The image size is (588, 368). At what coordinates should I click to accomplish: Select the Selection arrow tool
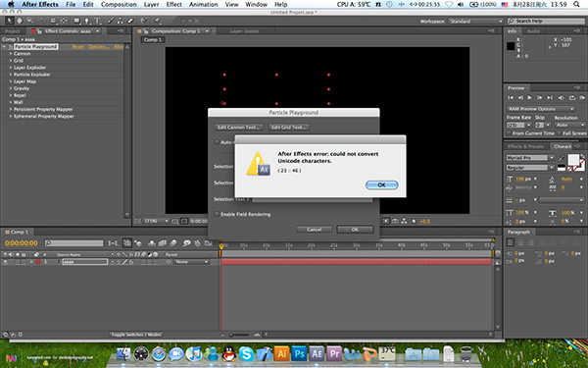pos(10,21)
